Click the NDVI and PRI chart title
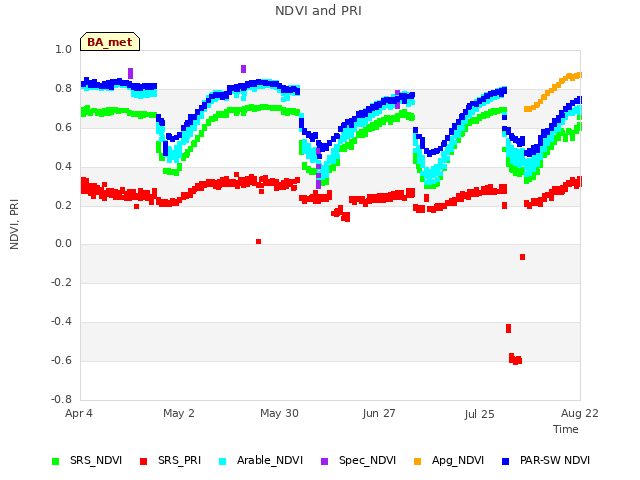 pos(318,11)
